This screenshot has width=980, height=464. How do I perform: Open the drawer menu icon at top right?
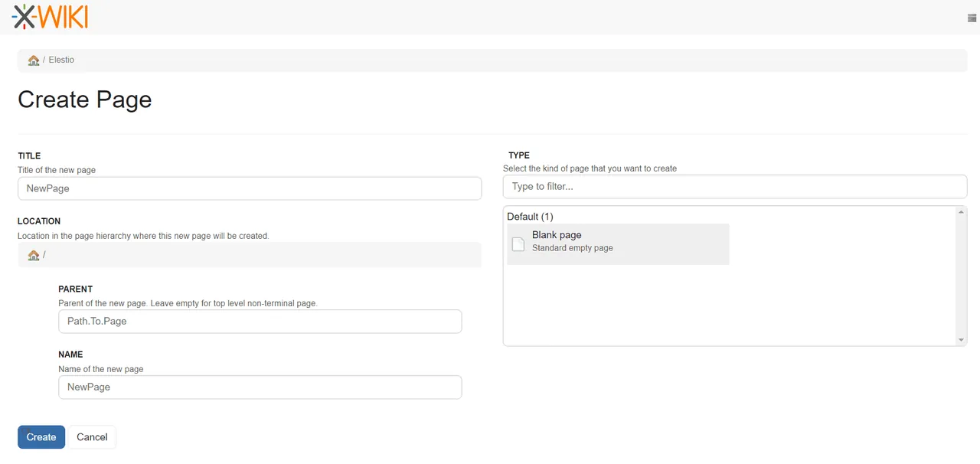tap(972, 18)
